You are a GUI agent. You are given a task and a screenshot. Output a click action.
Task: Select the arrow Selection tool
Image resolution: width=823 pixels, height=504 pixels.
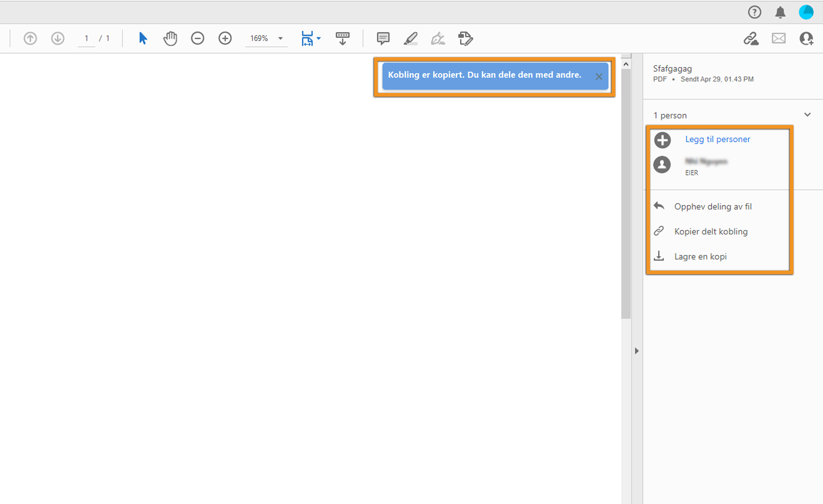[x=143, y=38]
